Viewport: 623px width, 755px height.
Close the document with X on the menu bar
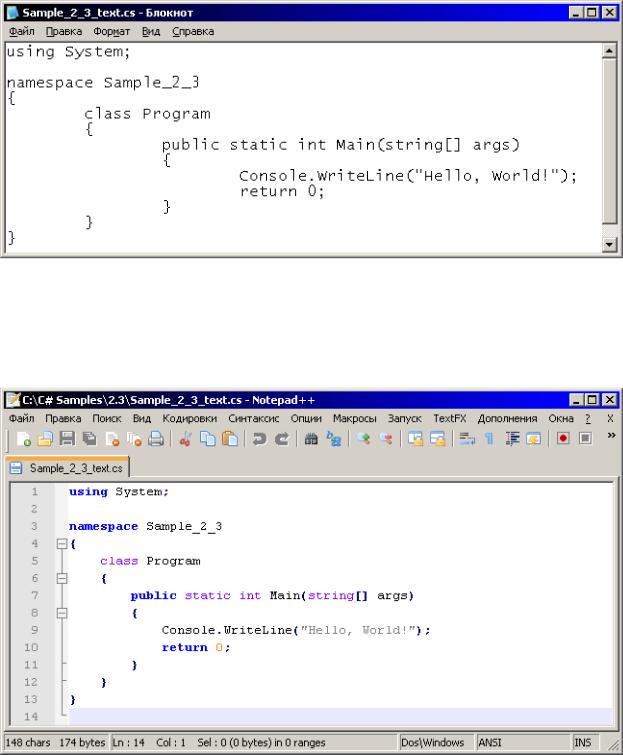(x=610, y=418)
